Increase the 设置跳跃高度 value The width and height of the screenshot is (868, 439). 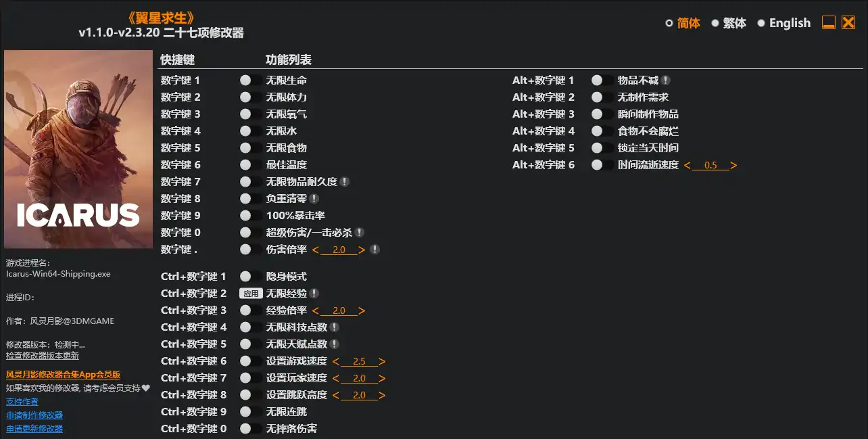[x=382, y=394]
